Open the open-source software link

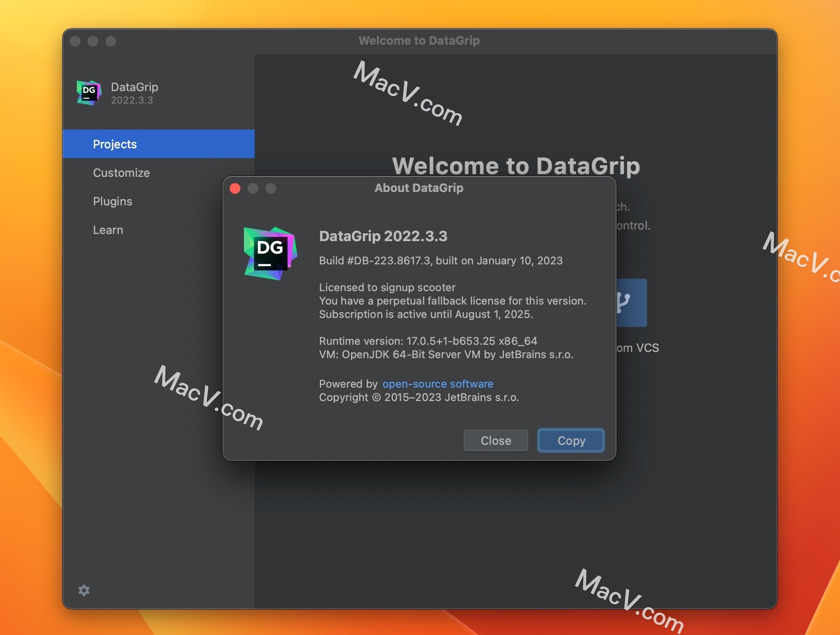pyautogui.click(x=437, y=384)
